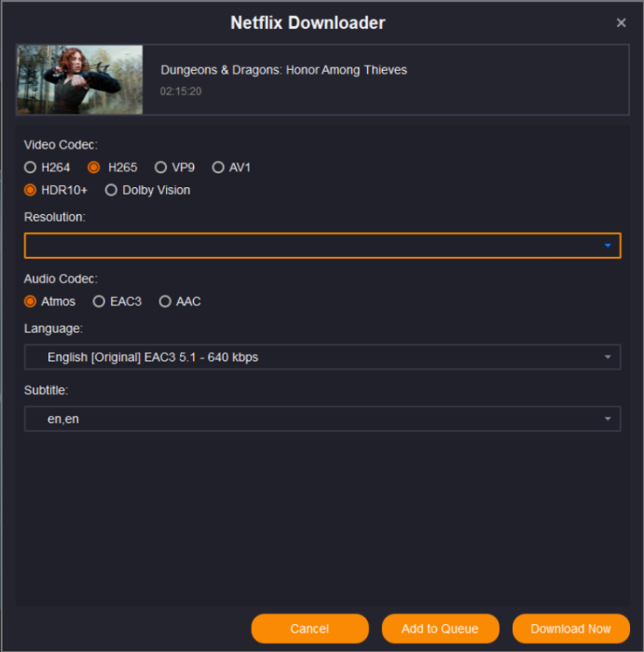Screen dimensions: 644x652
Task: Click the Dungeons & Dragons movie thumbnail
Action: coord(79,79)
